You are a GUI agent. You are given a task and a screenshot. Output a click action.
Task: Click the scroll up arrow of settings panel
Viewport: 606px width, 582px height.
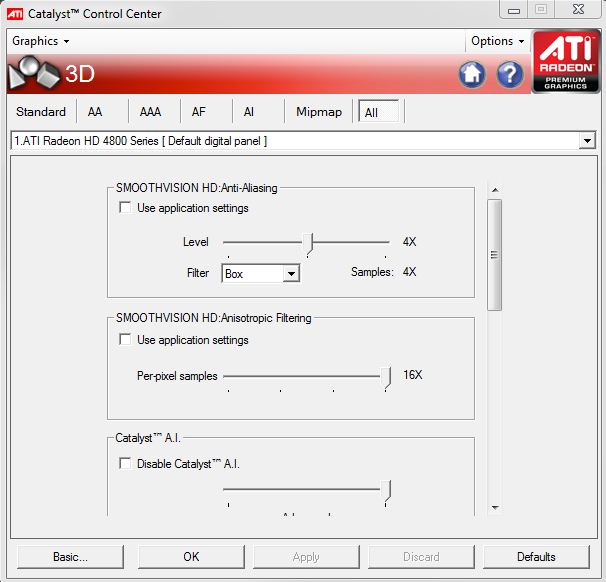coord(495,190)
